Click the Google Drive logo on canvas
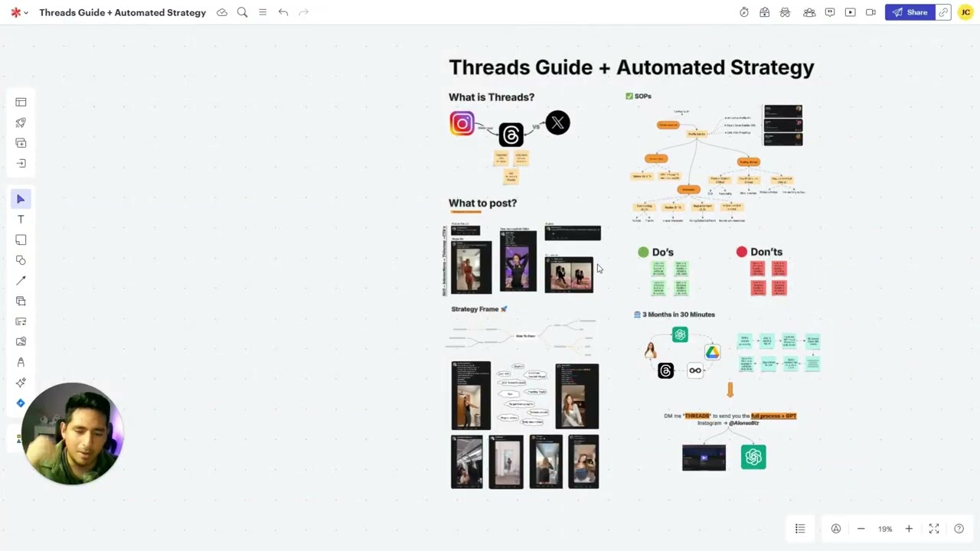The width and height of the screenshot is (980, 551). tap(713, 352)
